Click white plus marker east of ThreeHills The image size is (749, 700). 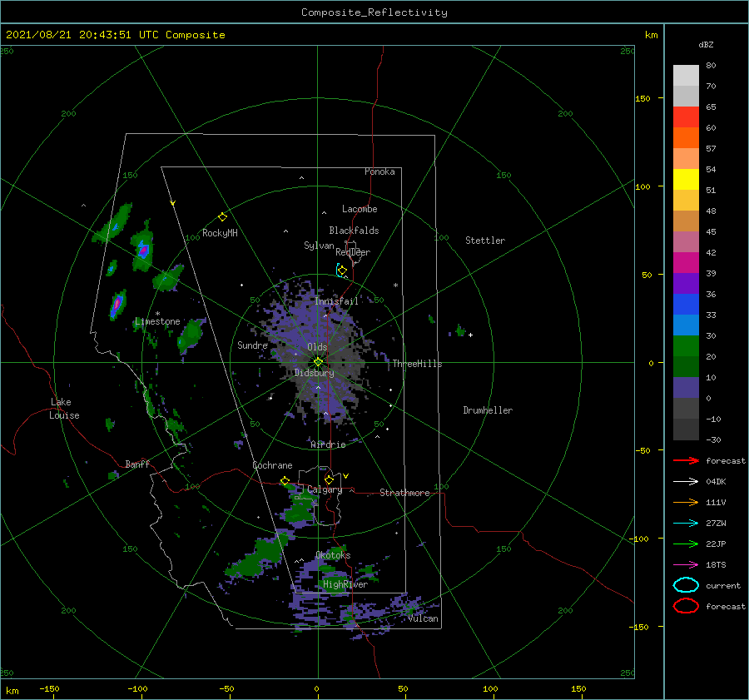pyautogui.click(x=470, y=335)
